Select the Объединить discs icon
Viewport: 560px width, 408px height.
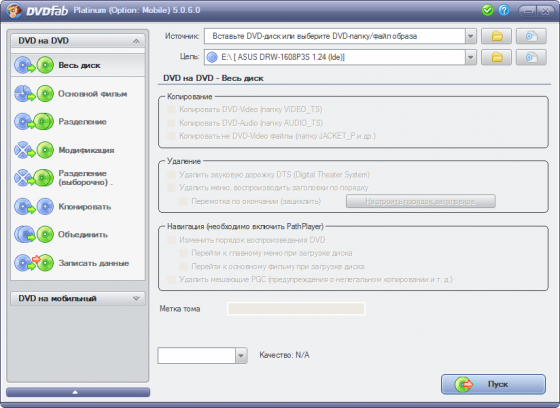point(34,235)
